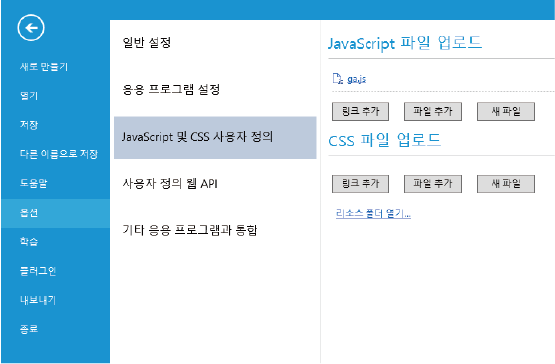This screenshot has width=555, height=364.
Task: Click the CSS 파일 업로드 heading
Action: pyautogui.click(x=384, y=140)
